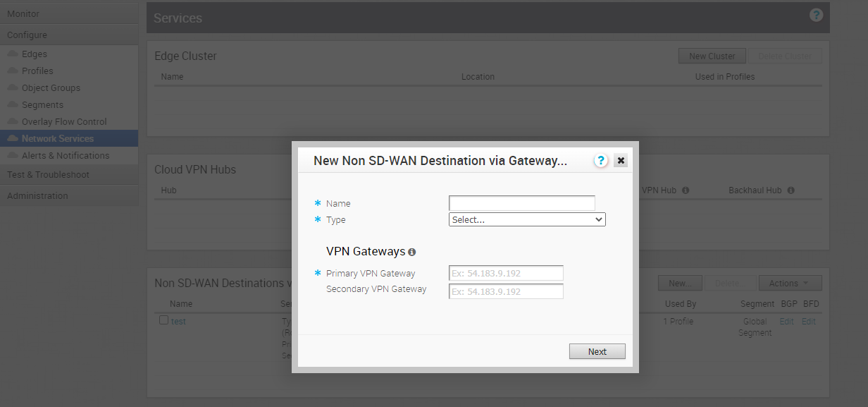Close the New Non SD-WAN Destination dialog
Viewport: 868px width, 407px height.
click(621, 161)
